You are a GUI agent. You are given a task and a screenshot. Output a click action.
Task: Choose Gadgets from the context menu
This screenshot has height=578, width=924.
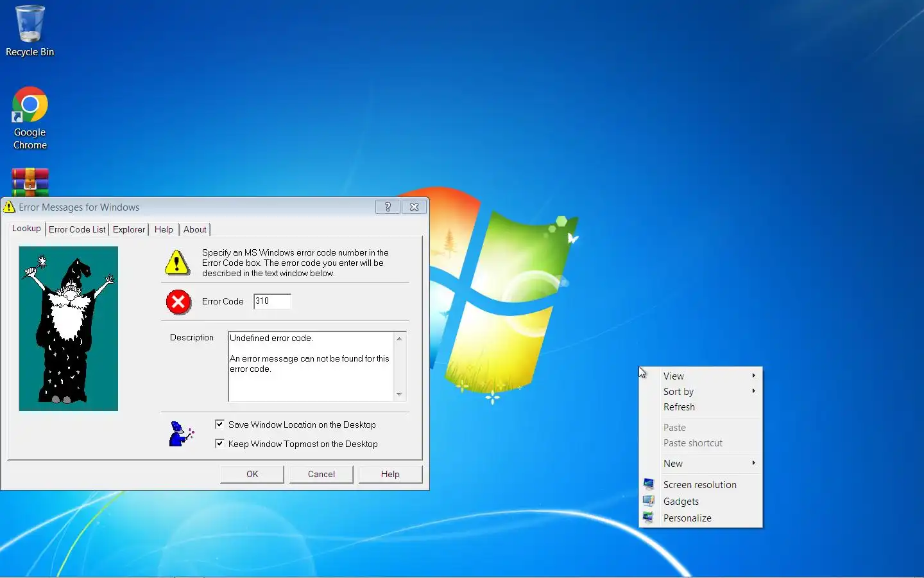pyautogui.click(x=701, y=502)
